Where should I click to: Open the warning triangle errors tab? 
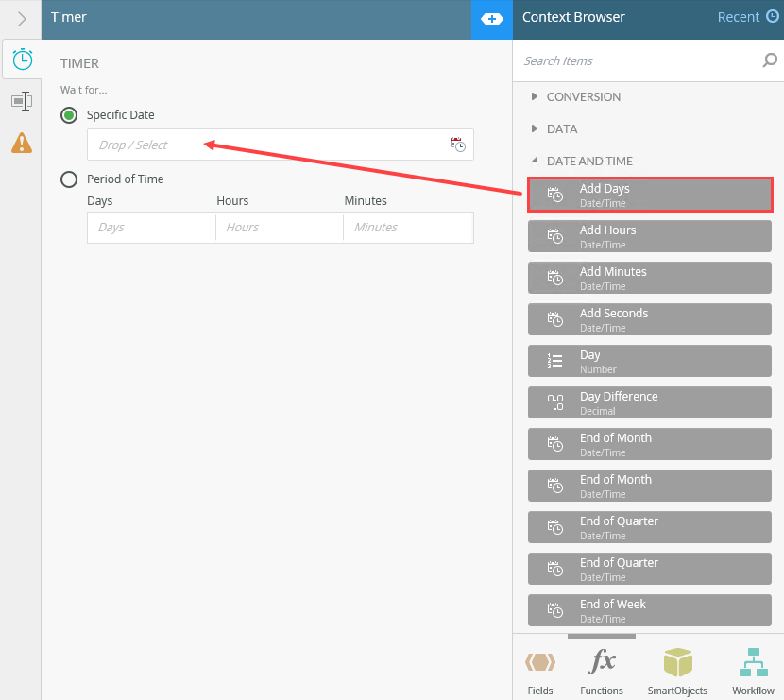tap(22, 143)
